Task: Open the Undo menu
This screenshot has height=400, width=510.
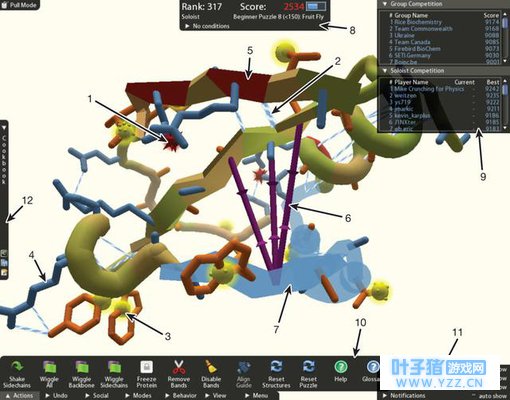Action: [56, 396]
